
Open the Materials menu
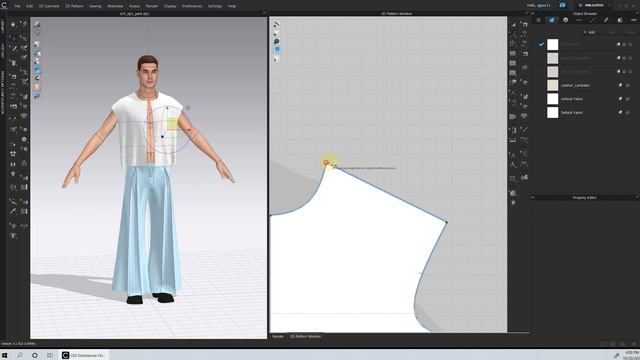pos(115,6)
